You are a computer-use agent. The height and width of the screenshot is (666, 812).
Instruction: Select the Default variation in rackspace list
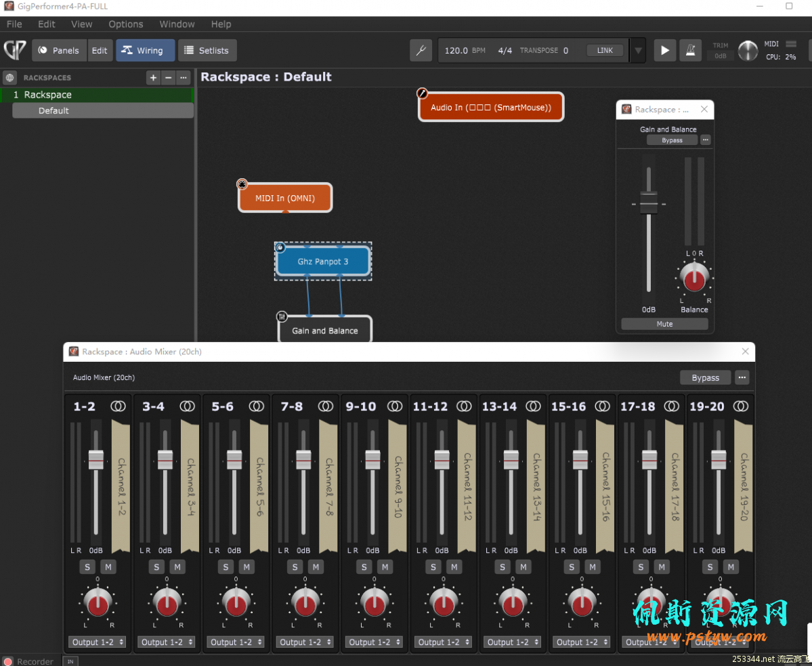[x=103, y=110]
